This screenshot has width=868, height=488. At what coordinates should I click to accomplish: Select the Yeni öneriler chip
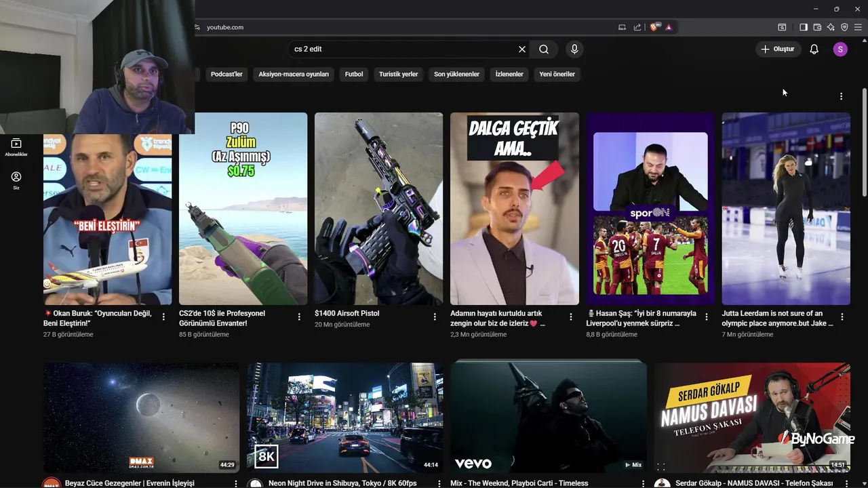pyautogui.click(x=557, y=75)
